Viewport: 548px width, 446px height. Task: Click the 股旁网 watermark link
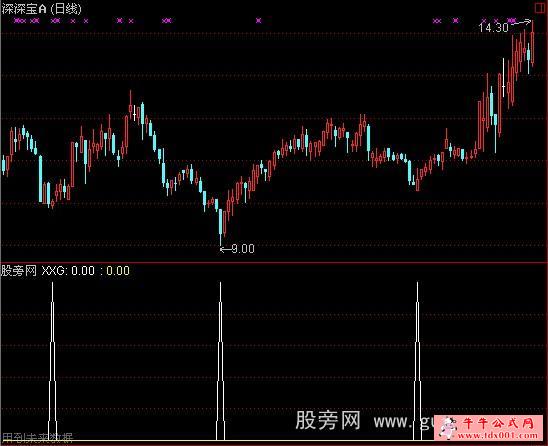pyautogui.click(x=328, y=420)
